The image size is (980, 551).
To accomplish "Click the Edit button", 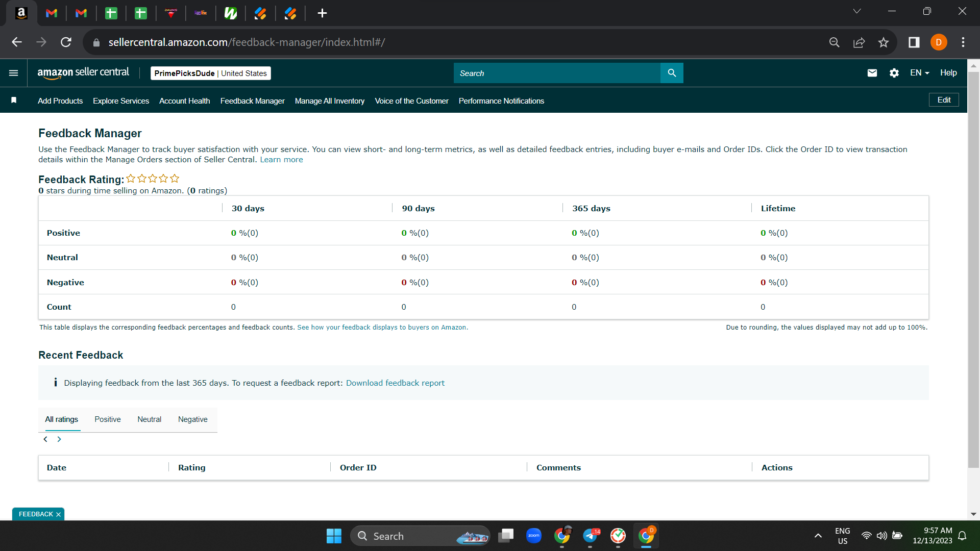I will 944,100.
